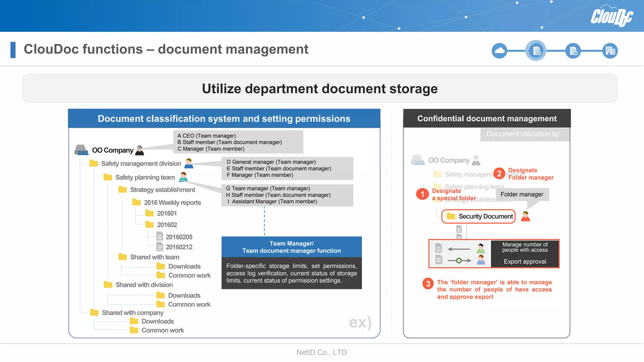This screenshot has height=362, width=644.
Task: Click Document classification system and setting permissions header
Action: (224, 118)
